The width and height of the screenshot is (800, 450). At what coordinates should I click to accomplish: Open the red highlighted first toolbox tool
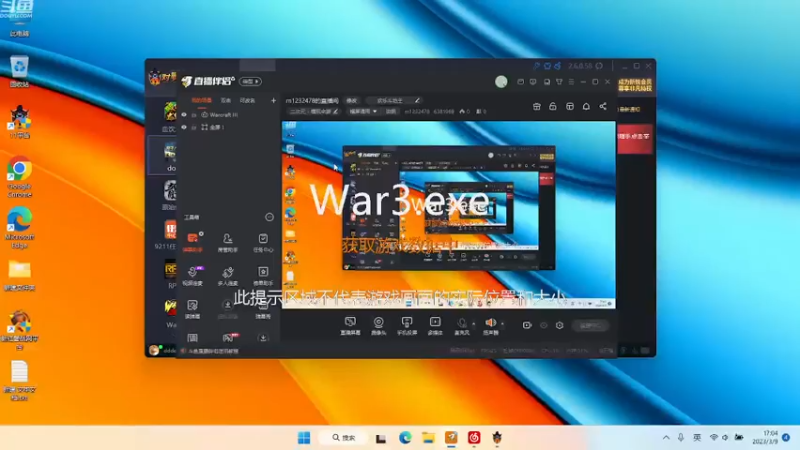193,242
